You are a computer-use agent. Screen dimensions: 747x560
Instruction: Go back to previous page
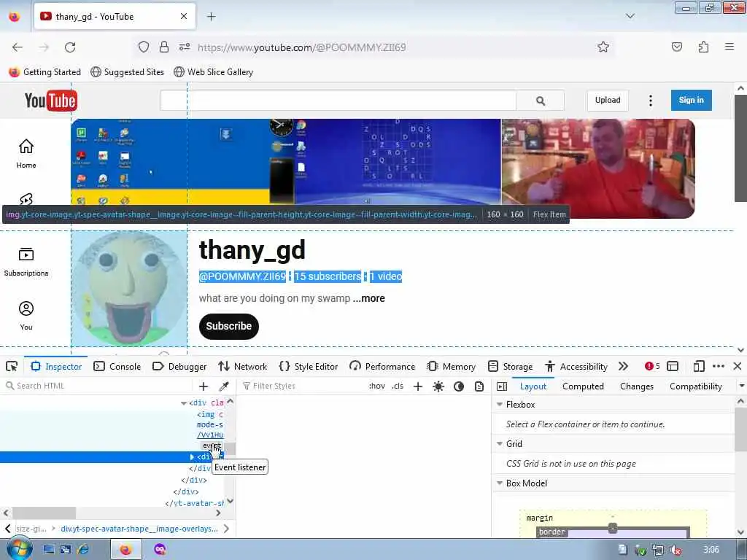click(x=18, y=47)
